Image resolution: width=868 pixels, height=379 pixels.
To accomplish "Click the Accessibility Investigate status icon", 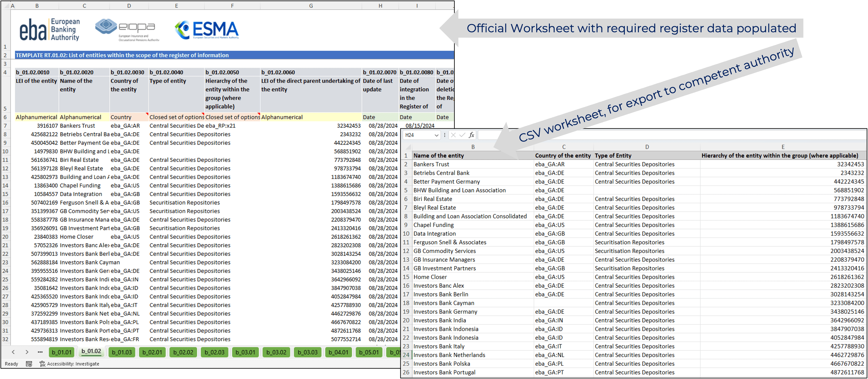I will 42,364.
